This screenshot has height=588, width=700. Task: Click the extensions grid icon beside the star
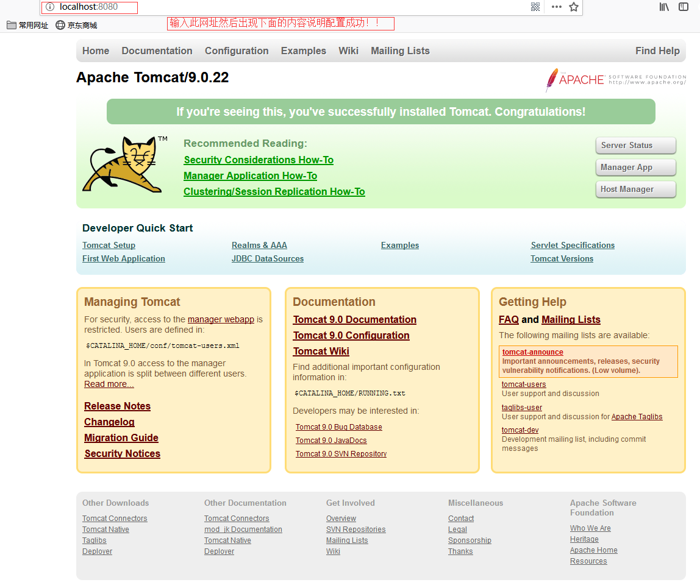pyautogui.click(x=534, y=7)
